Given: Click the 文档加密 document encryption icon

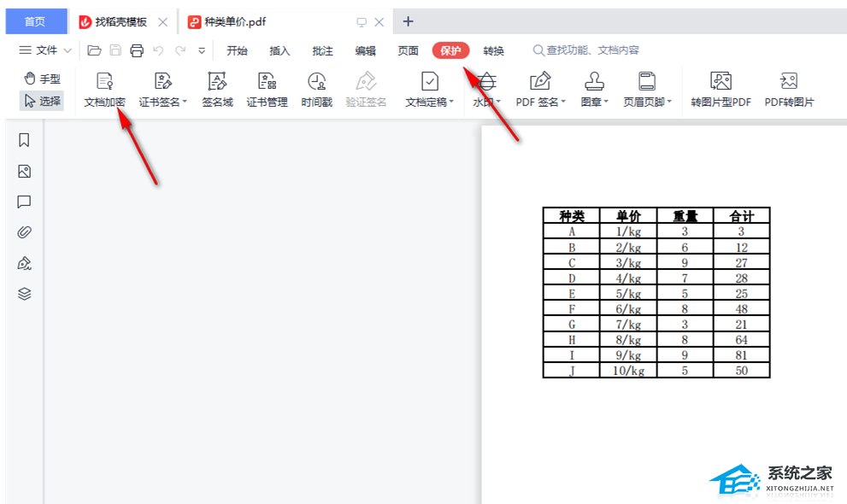Looking at the screenshot, I should point(104,82).
